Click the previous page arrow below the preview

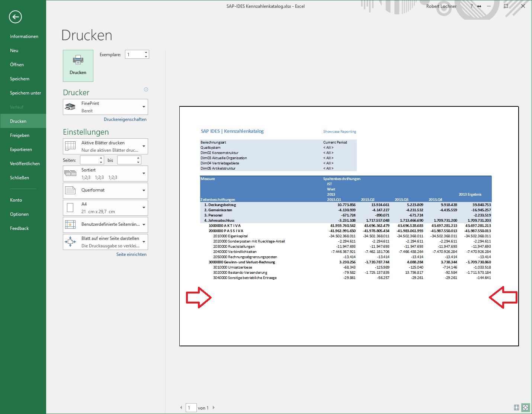181,408
